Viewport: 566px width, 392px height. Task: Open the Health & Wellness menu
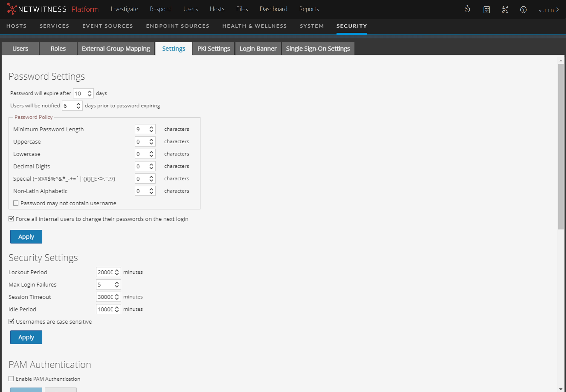(x=254, y=26)
